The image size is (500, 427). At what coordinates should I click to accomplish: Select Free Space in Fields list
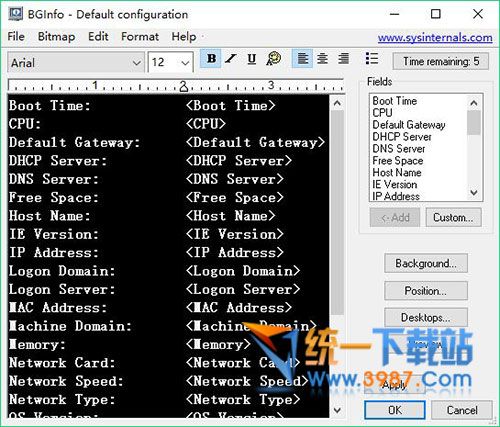pos(398,161)
